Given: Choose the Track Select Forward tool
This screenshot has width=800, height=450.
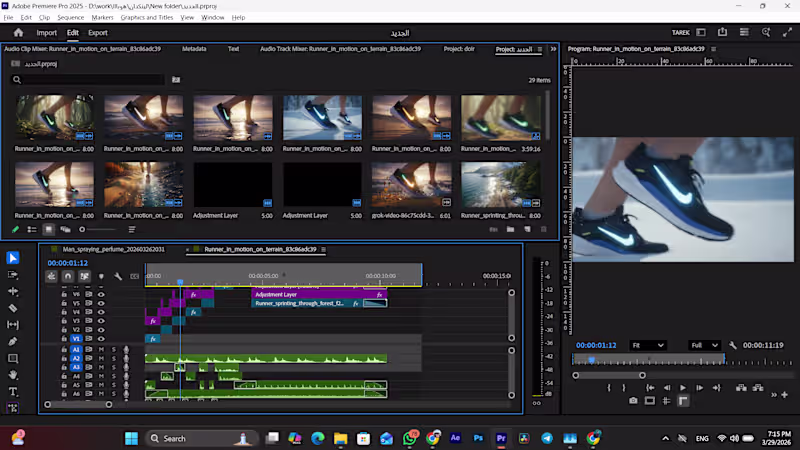Looking at the screenshot, I should tap(13, 275).
